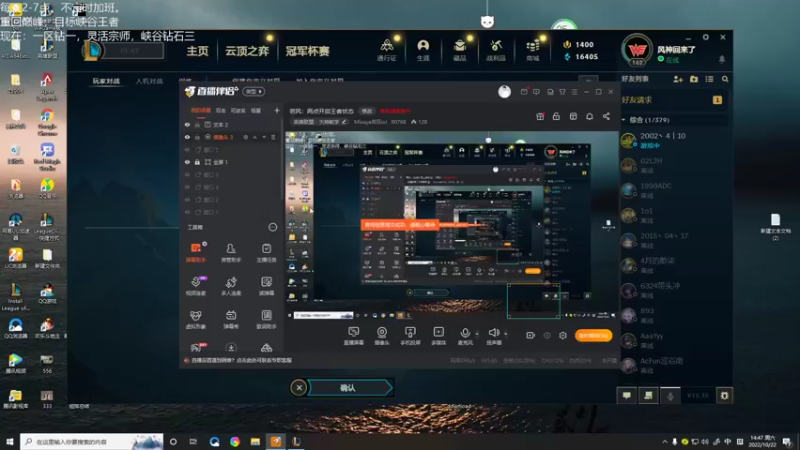Click the bell icon in streaming info bar
The height and width of the screenshot is (450, 800).
[x=589, y=116]
